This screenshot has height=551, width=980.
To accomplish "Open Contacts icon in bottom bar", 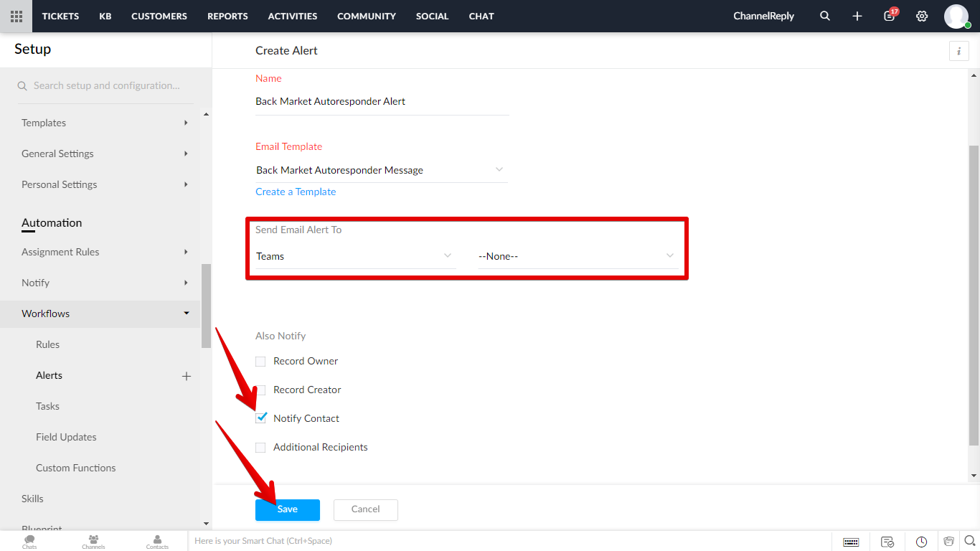I will click(x=157, y=542).
